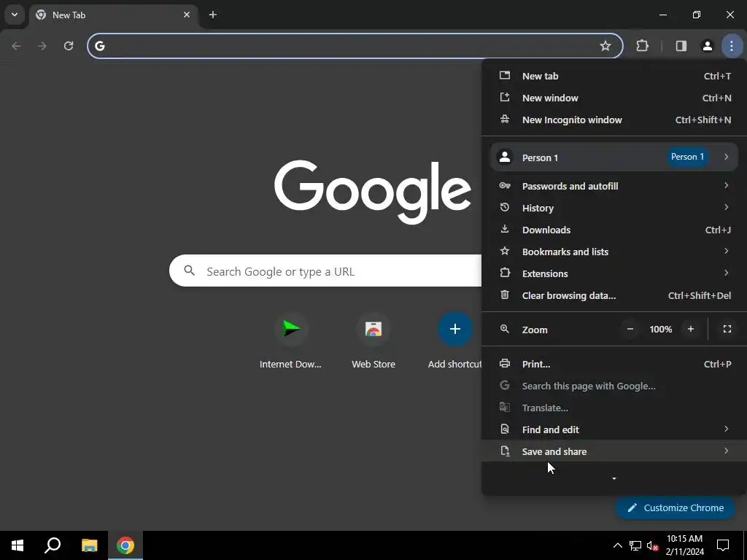Viewport: 747px width, 560px height.
Task: Click the trash icon beside Clear browsing data
Action: (505, 295)
